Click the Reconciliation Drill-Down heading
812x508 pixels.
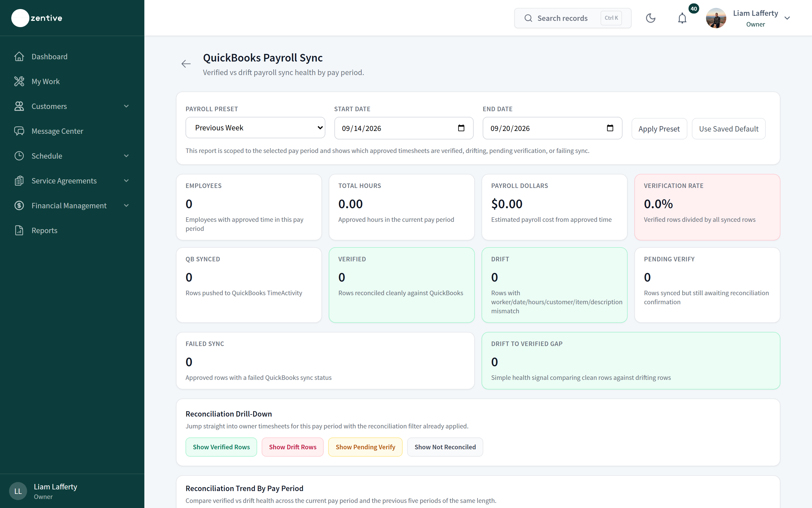point(228,414)
